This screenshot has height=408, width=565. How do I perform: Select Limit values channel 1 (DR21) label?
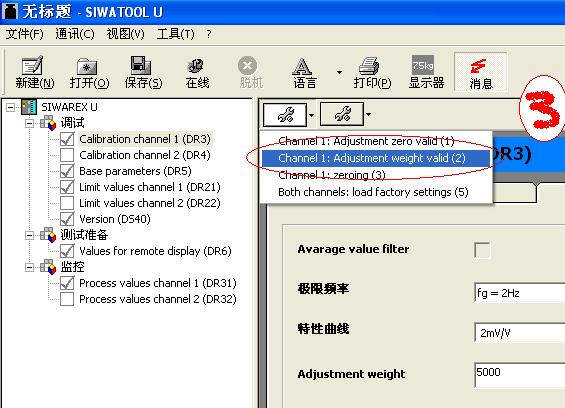tap(150, 187)
